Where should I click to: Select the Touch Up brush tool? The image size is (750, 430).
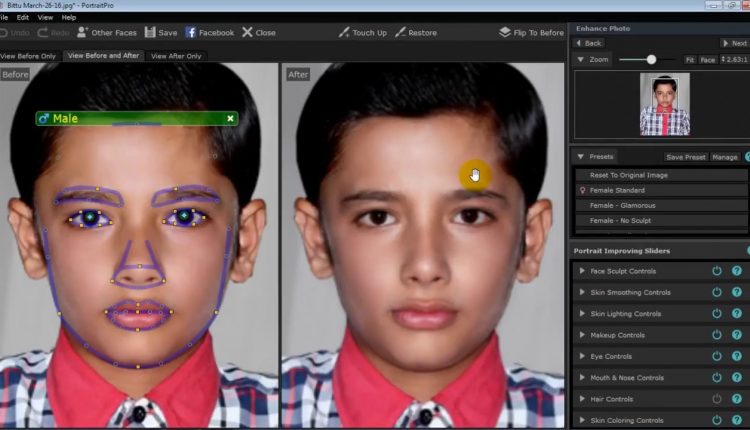coord(344,32)
